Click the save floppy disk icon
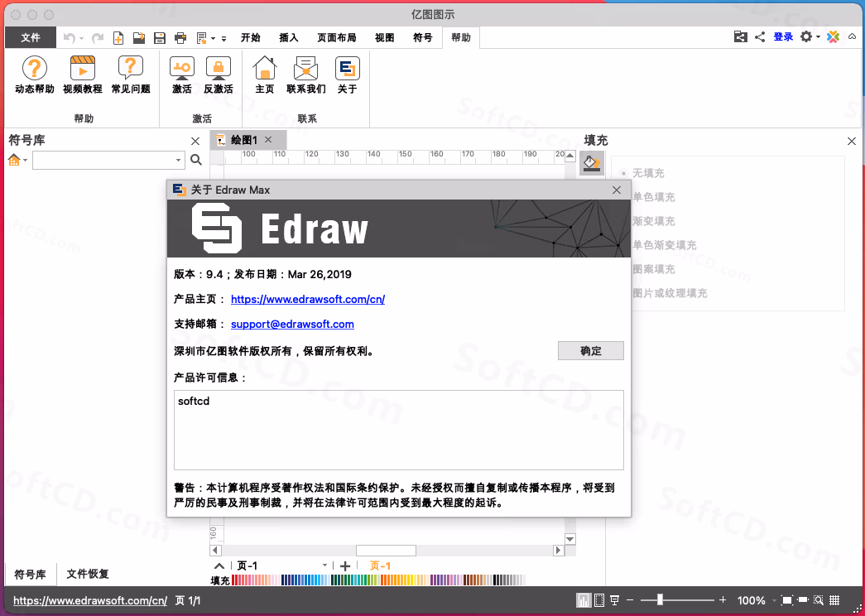Image resolution: width=865 pixels, height=616 pixels. pos(160,37)
